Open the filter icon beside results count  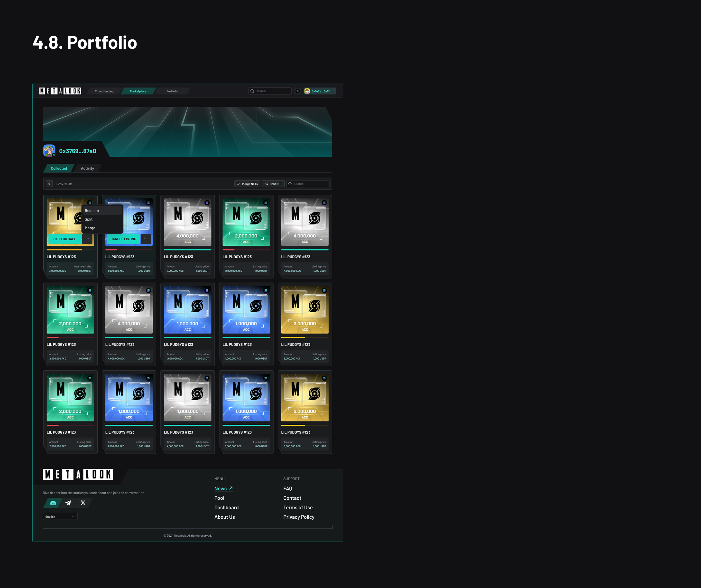49,184
